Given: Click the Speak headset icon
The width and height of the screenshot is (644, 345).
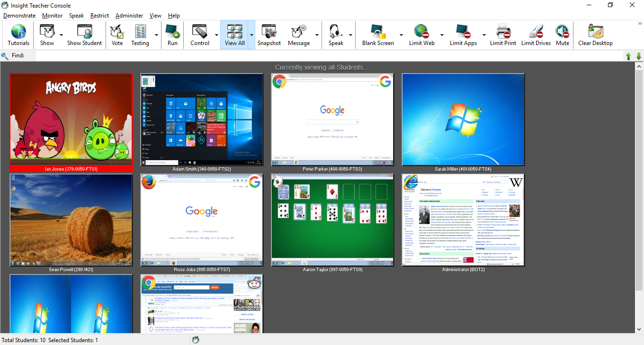Looking at the screenshot, I should coord(336,35).
